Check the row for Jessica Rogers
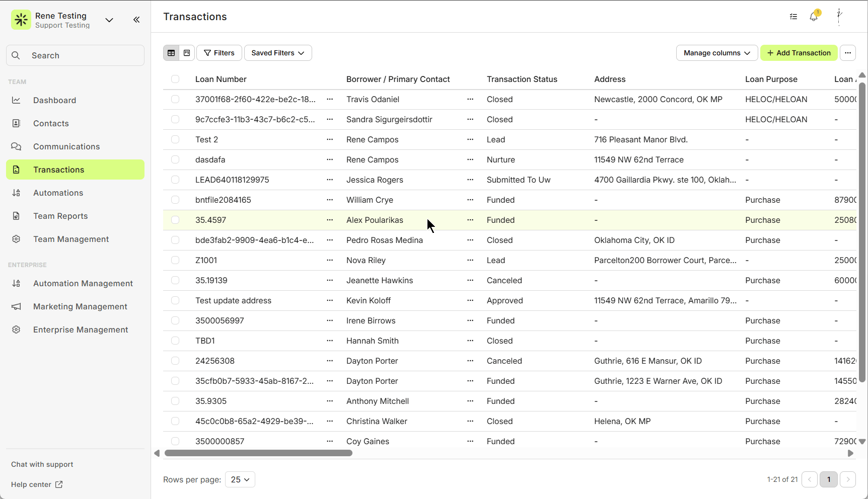 coord(175,180)
